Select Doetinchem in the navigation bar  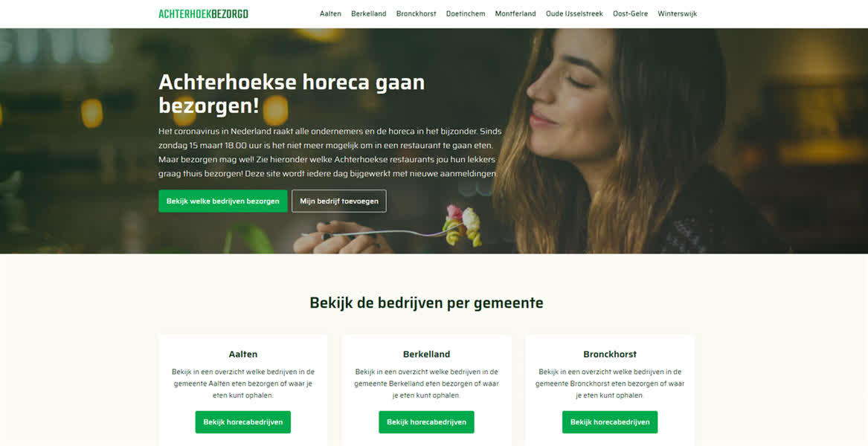tap(466, 14)
